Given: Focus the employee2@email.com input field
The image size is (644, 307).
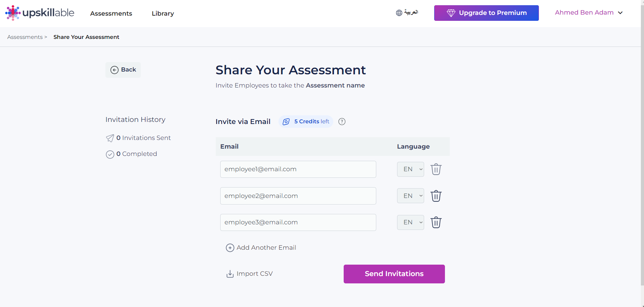Looking at the screenshot, I should [x=298, y=196].
